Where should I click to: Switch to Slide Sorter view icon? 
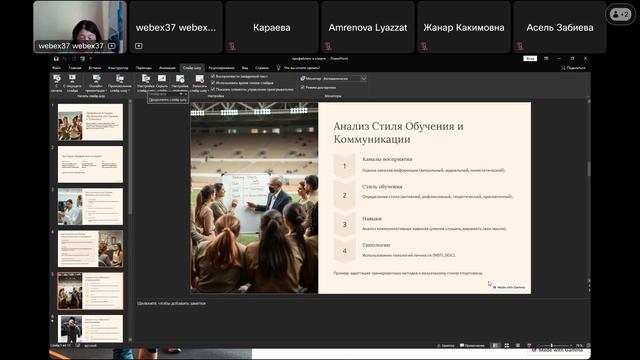click(507, 345)
